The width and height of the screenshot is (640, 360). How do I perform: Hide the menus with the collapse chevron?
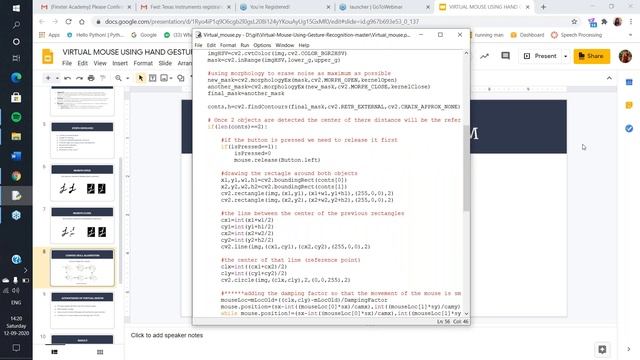click(x=609, y=78)
